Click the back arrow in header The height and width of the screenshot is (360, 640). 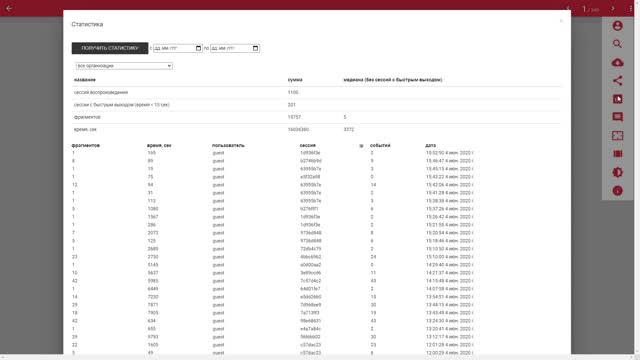(x=9, y=8)
